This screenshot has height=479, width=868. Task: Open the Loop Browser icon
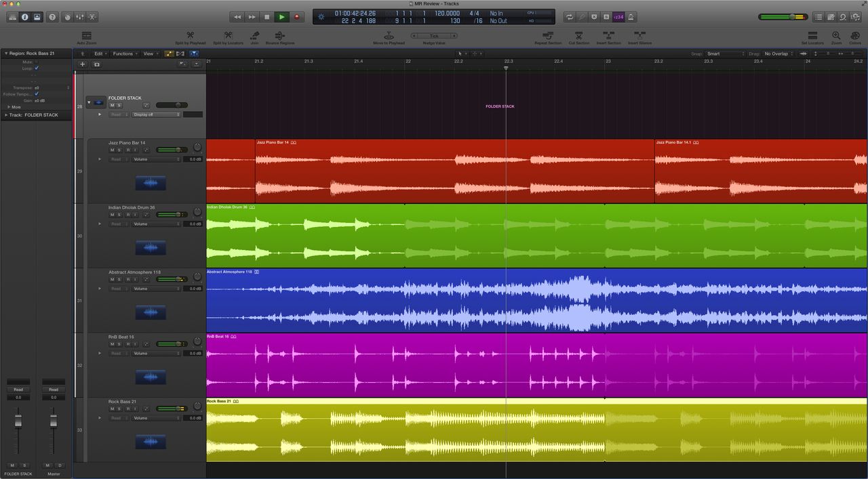coord(843,16)
